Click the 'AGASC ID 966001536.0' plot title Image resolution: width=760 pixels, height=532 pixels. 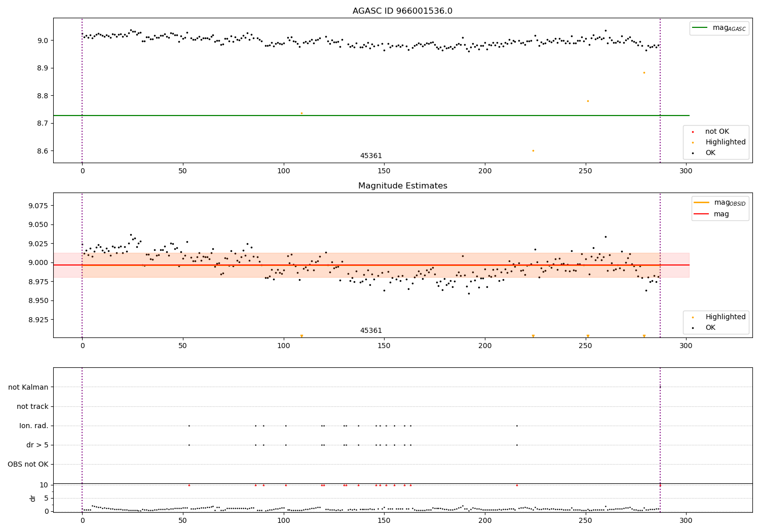tap(402, 11)
